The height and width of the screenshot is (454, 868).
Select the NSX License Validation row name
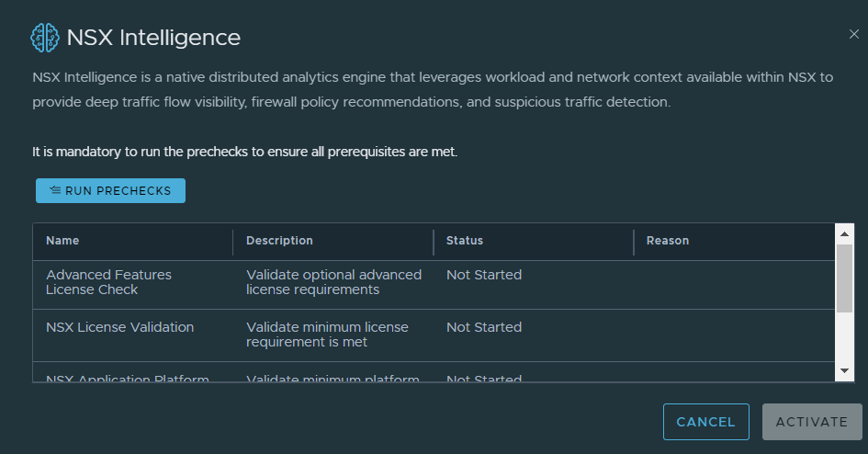119,327
